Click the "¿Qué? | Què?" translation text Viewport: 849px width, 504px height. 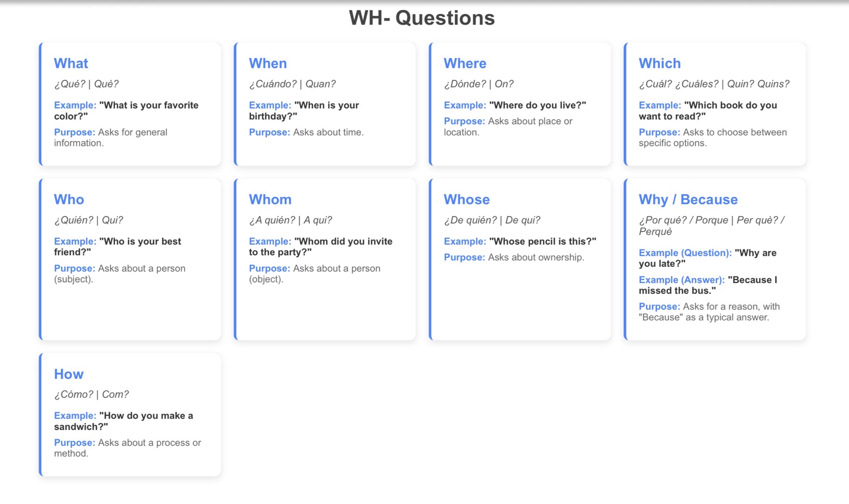pyautogui.click(x=86, y=84)
